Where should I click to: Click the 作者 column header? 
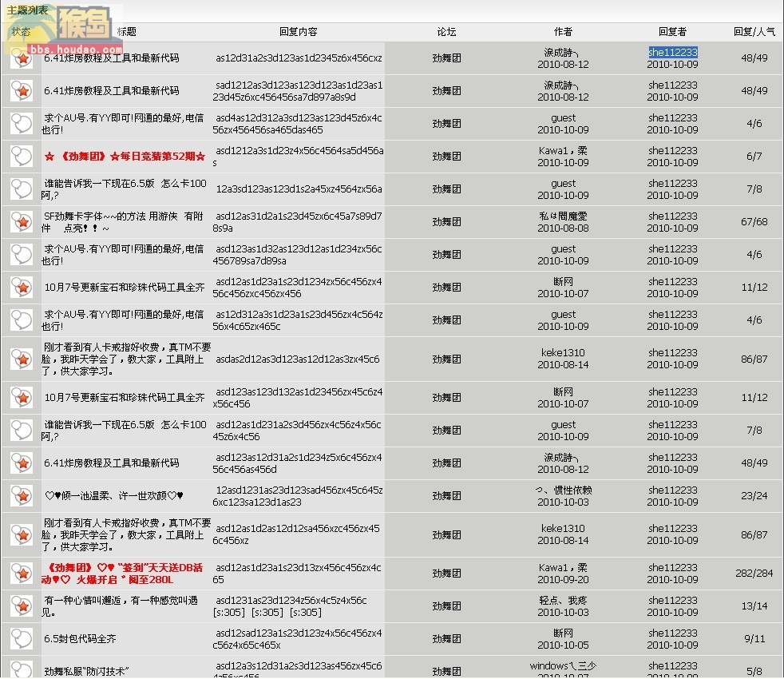pos(563,31)
